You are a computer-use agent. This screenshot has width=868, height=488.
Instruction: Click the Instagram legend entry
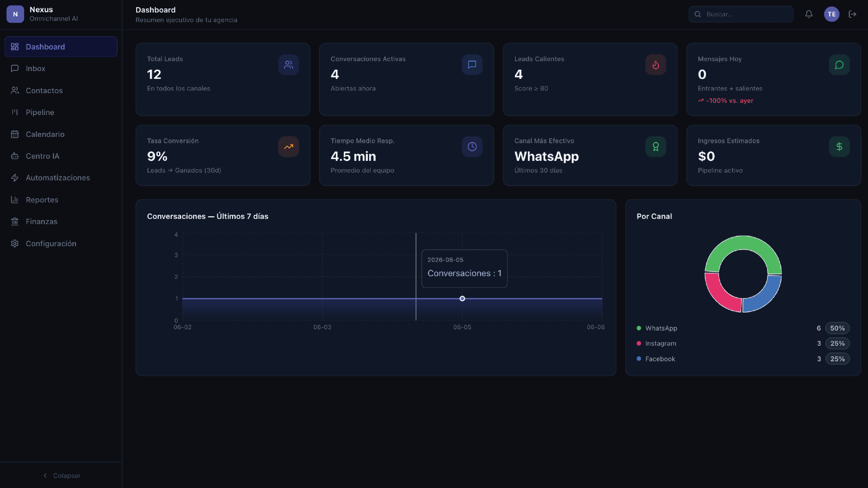656,343
